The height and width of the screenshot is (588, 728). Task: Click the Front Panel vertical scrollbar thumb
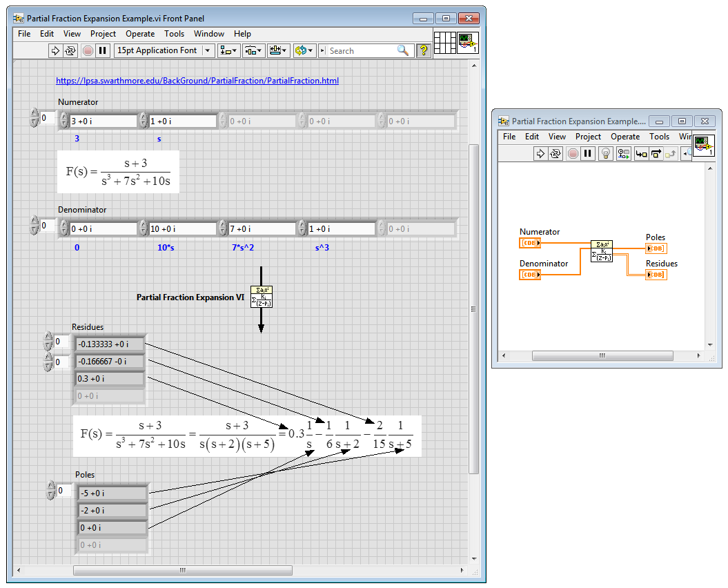click(473, 309)
